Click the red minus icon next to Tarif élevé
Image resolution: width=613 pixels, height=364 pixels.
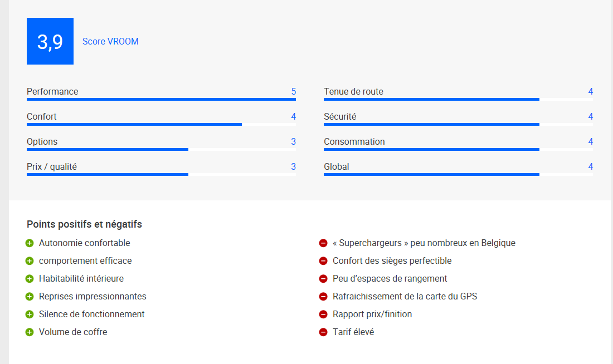(x=323, y=332)
